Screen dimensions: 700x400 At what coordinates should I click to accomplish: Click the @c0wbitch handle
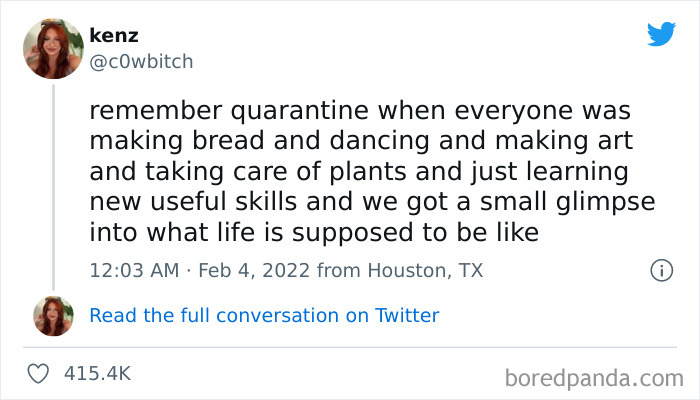pyautogui.click(x=141, y=61)
